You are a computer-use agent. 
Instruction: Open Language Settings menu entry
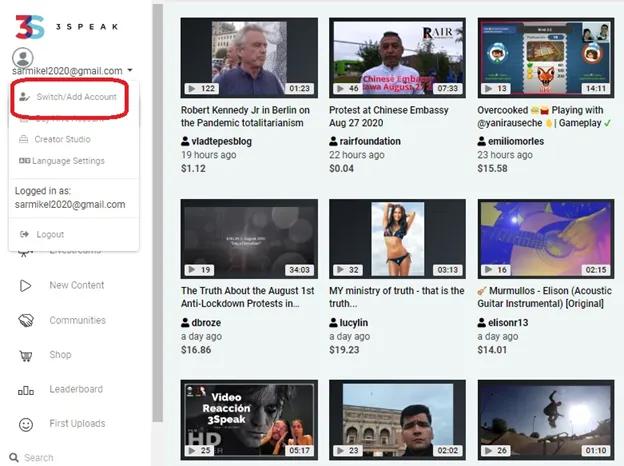click(62, 161)
